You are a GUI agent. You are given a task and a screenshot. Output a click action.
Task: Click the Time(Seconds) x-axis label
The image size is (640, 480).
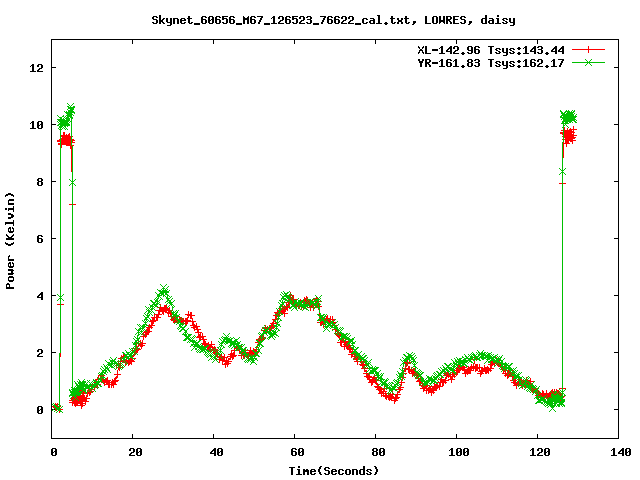(x=334, y=471)
